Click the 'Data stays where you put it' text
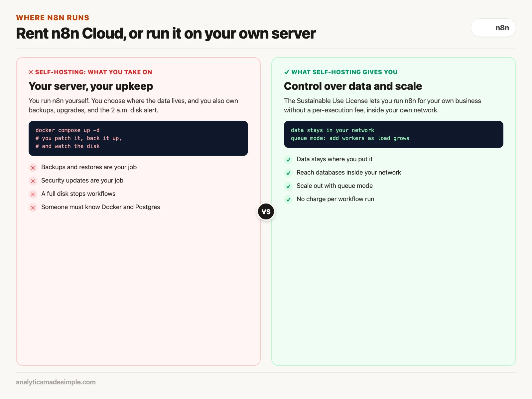The height and width of the screenshot is (399, 532). point(334,159)
